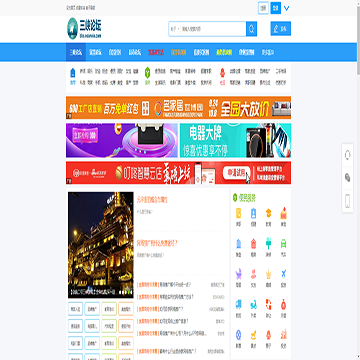Select the highlighted 三峡论坛 navigation tab
The height and width of the screenshot is (360, 360).
76,52
